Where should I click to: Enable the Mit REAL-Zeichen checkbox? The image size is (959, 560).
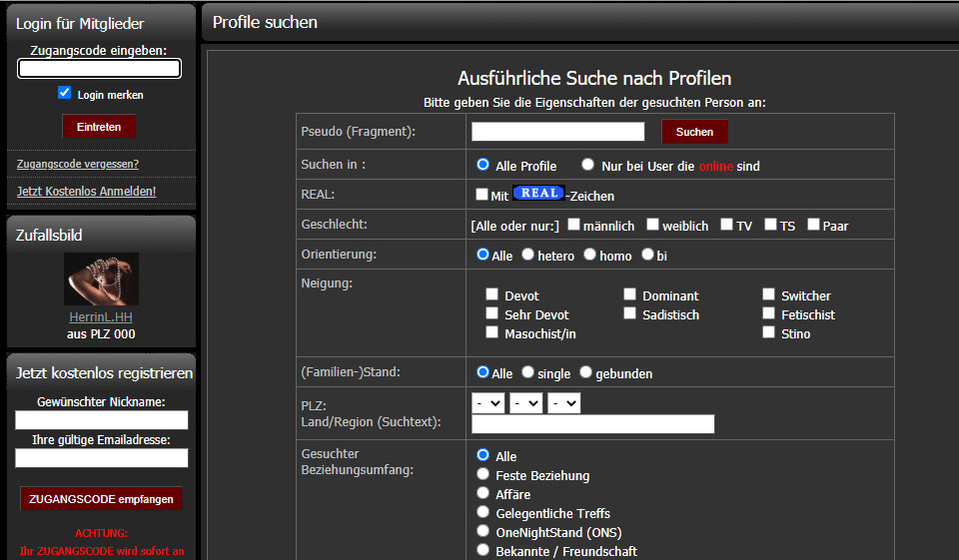pyautogui.click(x=482, y=195)
